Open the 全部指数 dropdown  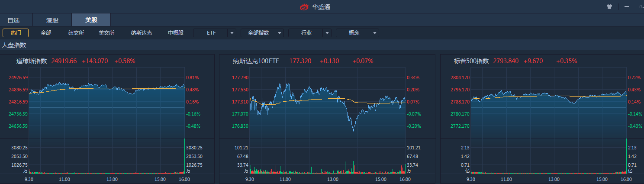point(262,33)
